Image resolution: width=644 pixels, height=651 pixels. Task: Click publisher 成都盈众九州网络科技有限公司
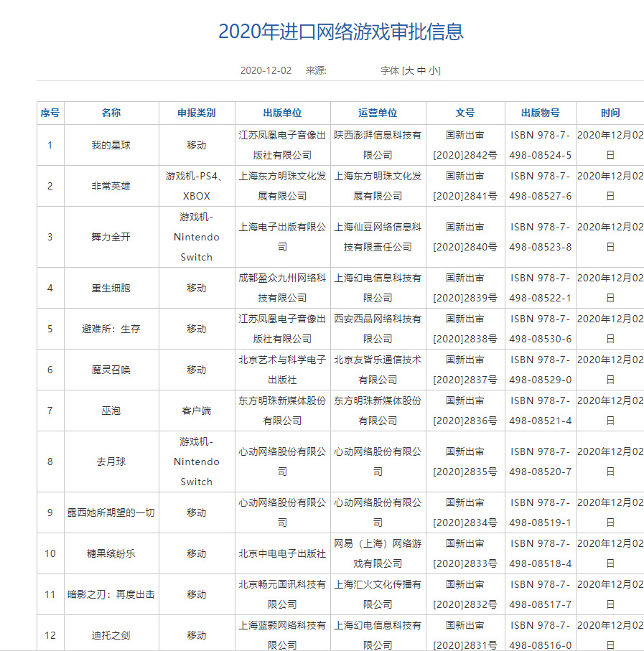click(x=282, y=288)
